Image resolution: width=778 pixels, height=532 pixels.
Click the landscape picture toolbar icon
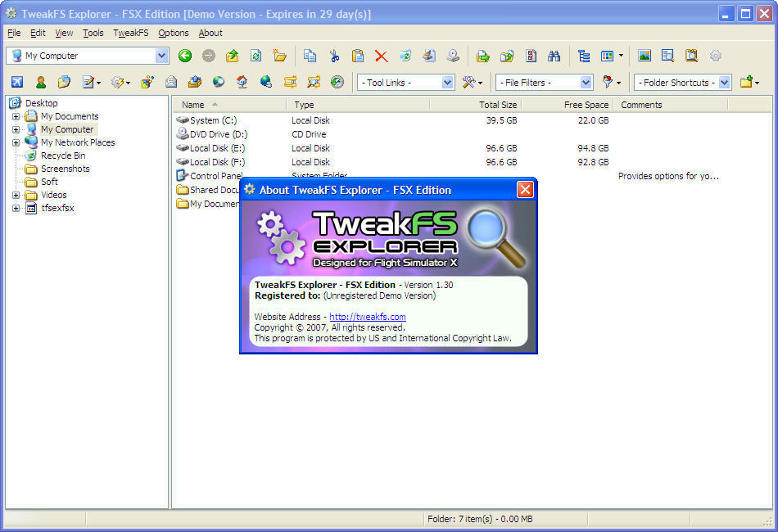[x=644, y=56]
